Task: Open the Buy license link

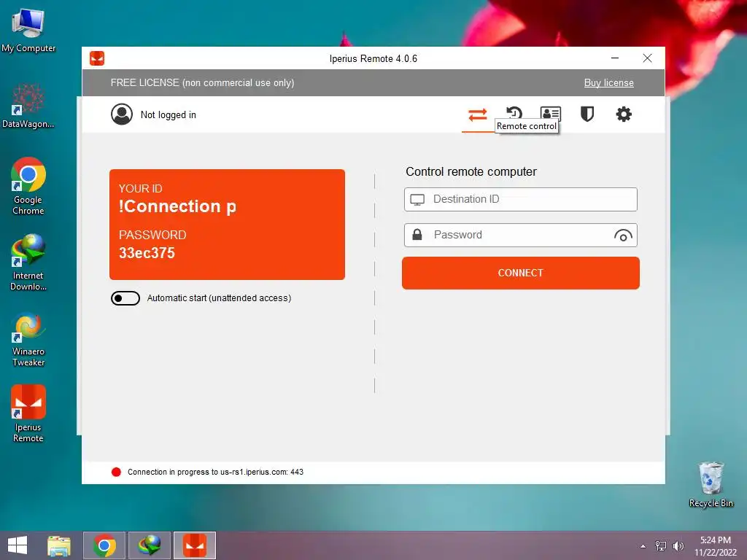Action: (609, 83)
